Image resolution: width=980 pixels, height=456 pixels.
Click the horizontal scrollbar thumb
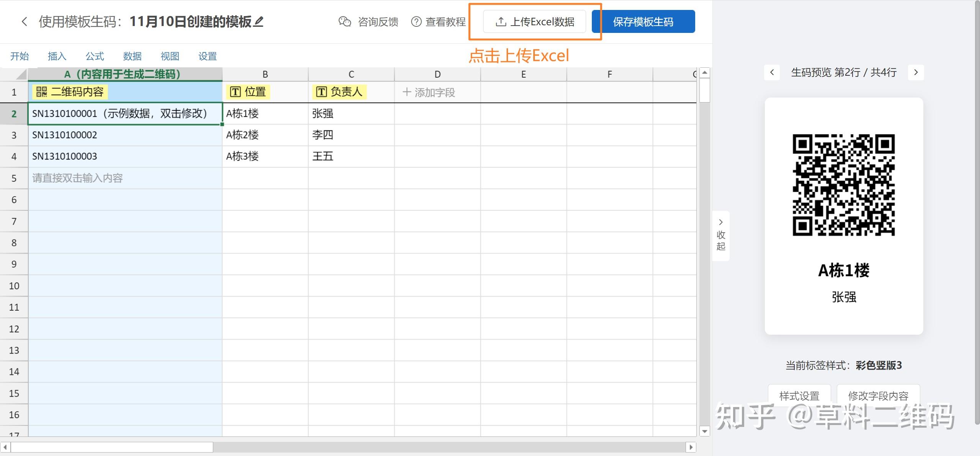[112, 447]
